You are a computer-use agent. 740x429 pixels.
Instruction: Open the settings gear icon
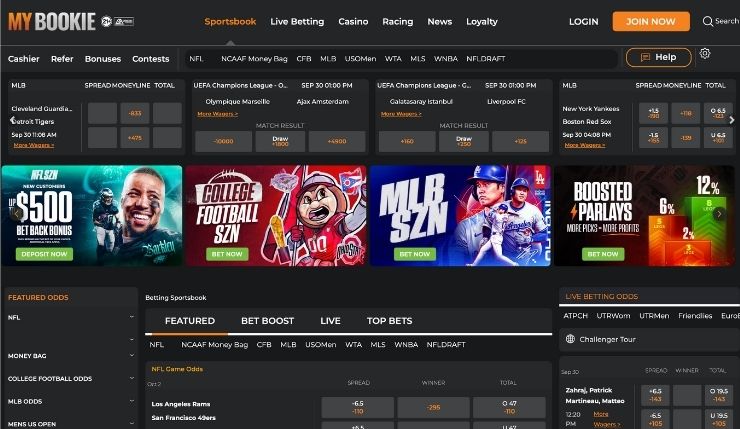[705, 54]
